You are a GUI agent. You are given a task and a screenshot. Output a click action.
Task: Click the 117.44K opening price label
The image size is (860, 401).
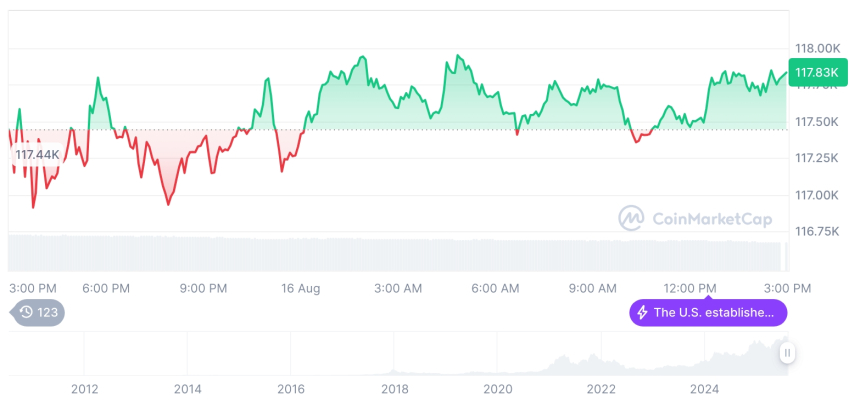point(37,155)
